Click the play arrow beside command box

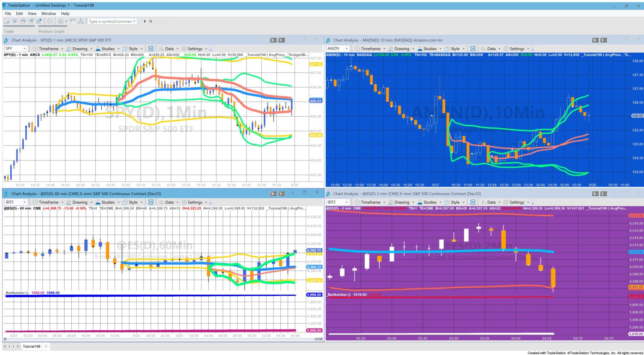145,21
